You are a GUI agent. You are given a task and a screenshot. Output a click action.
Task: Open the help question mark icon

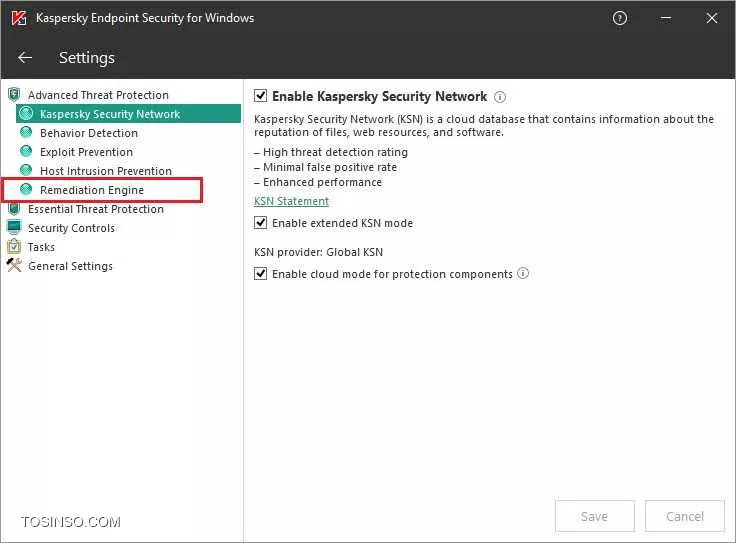coord(620,18)
